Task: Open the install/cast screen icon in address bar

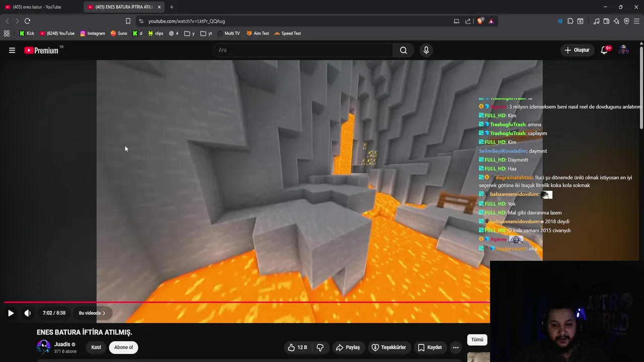Action: (456, 21)
